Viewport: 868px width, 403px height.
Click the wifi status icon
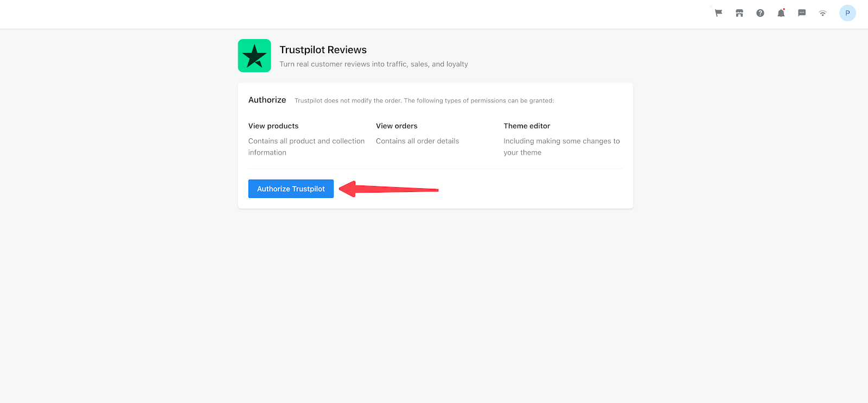coord(822,13)
